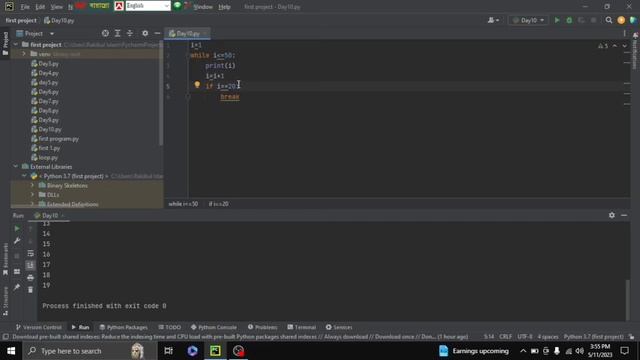Rerun Day10 from the Run panel
Image resolution: width=640 pixels, height=360 pixels.
point(17,229)
